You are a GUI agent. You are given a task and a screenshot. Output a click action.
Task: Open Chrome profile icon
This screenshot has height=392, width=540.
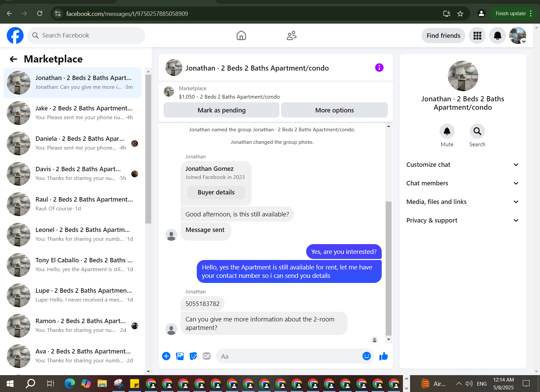481,14
